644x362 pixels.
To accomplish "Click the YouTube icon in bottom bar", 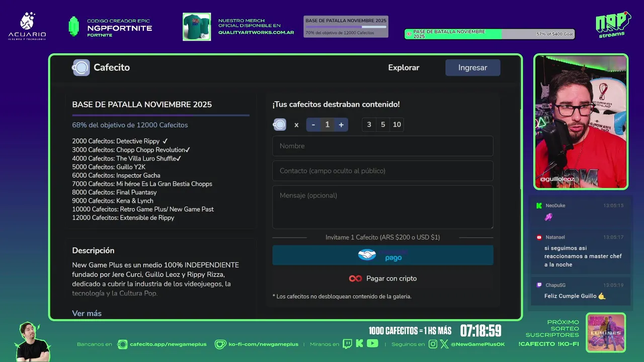I will [x=372, y=343].
